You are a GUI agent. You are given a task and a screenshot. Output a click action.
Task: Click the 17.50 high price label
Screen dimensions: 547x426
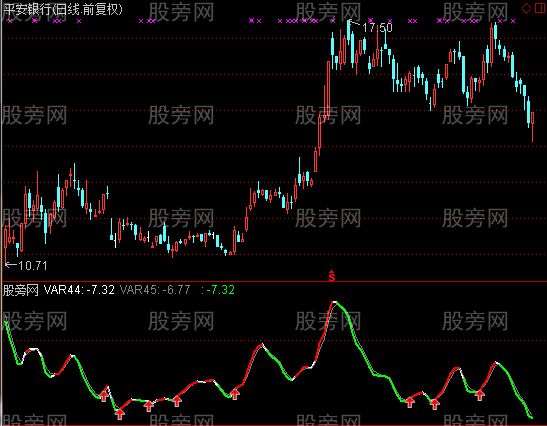click(x=377, y=28)
